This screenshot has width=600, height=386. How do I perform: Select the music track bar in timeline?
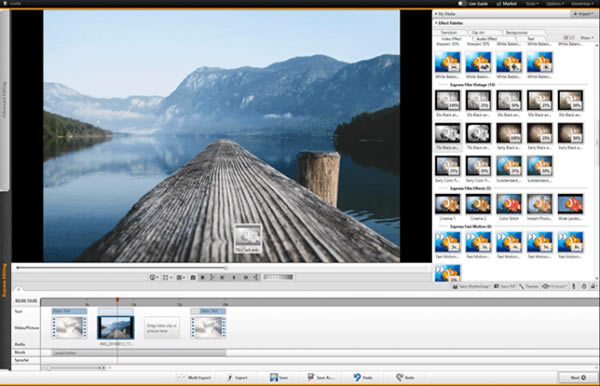click(139, 353)
